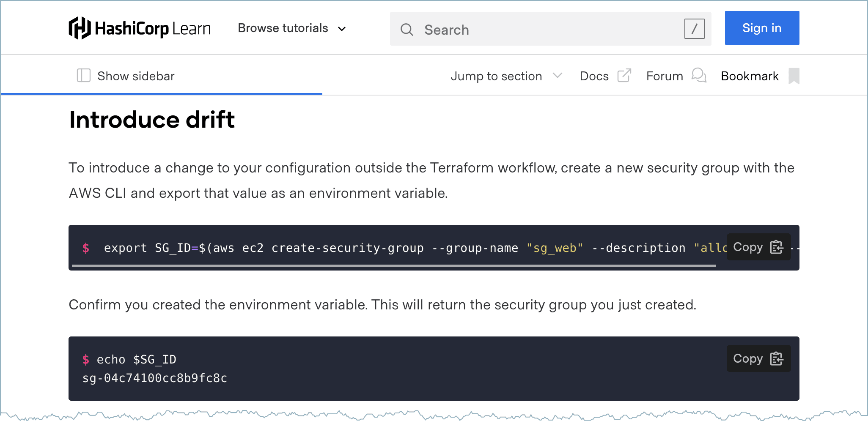868x421 pixels.
Task: Copy the echo $SG_ID command
Action: tap(758, 358)
